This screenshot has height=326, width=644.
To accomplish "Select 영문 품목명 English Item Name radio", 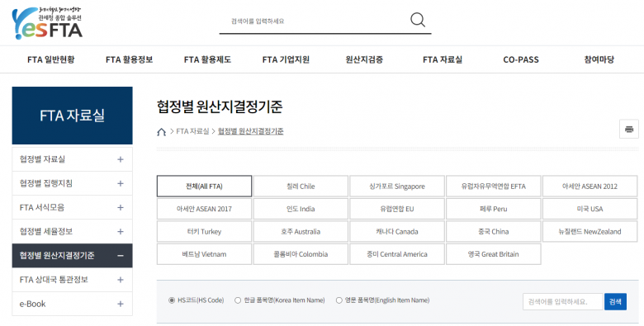I will click(339, 300).
